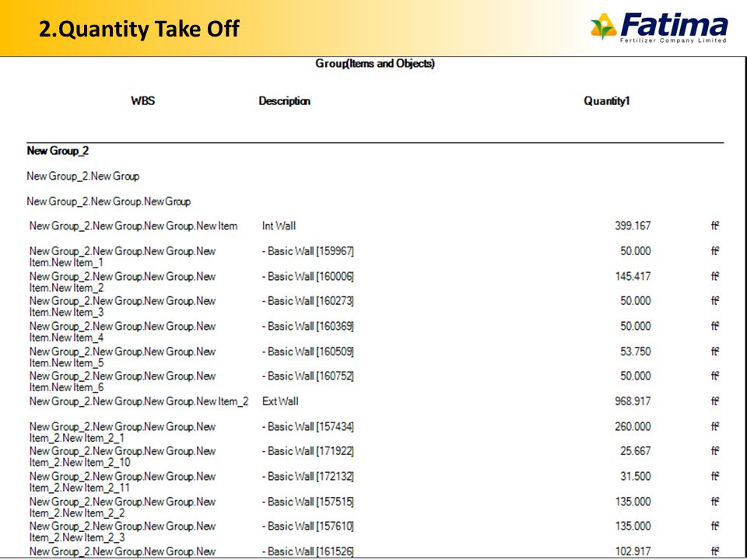Click the ft² unit in the 53.750 row
This screenshot has width=747, height=560.
(714, 352)
